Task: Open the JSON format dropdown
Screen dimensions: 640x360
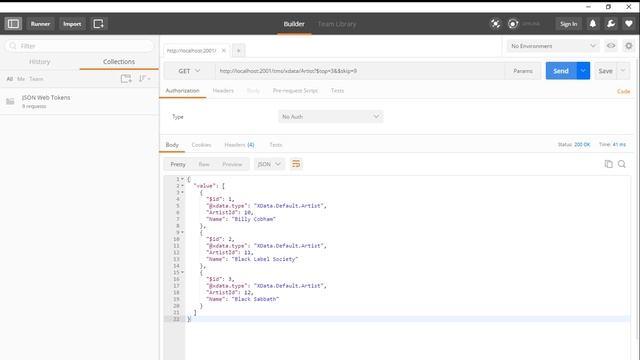Action: tap(269, 164)
